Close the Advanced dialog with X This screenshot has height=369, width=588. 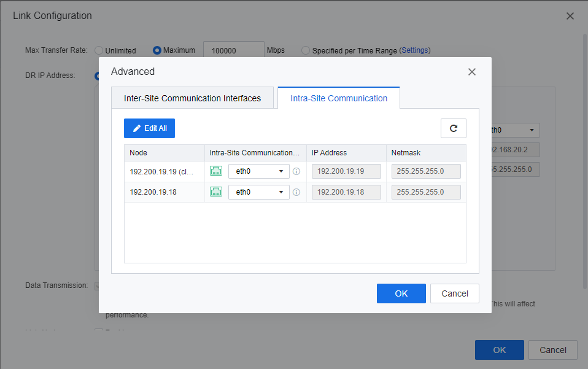coord(471,72)
